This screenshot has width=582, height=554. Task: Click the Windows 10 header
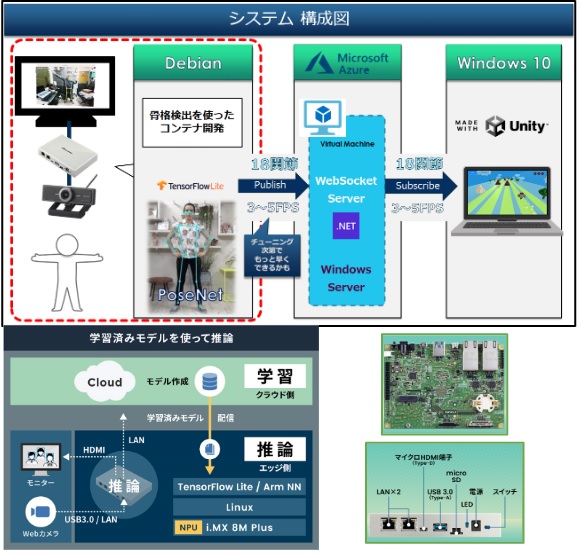pos(504,63)
